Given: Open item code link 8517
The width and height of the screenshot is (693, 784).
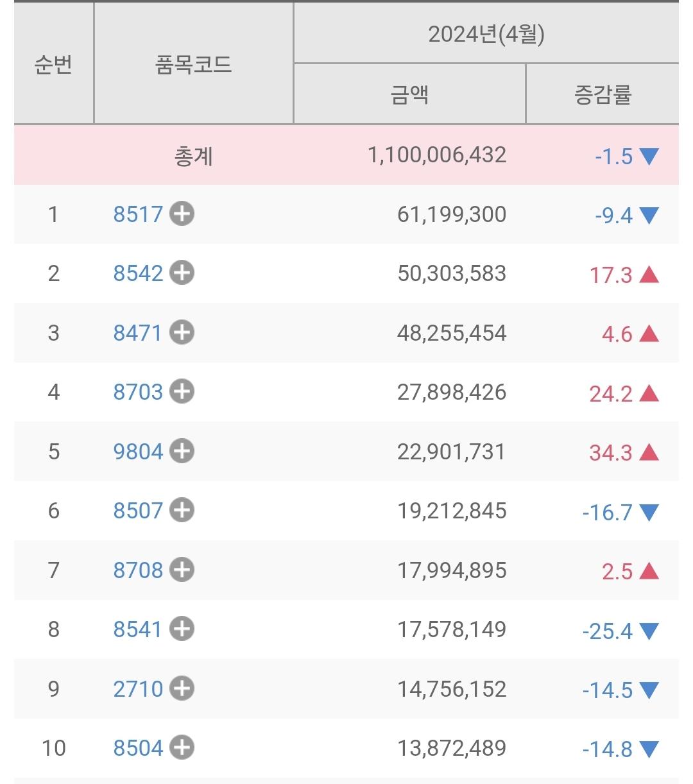Looking at the screenshot, I should (138, 214).
